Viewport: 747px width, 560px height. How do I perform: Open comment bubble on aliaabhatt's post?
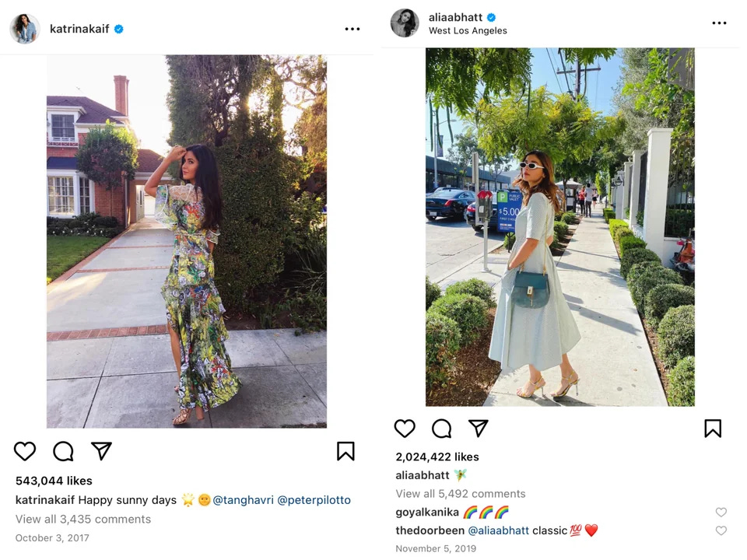click(x=442, y=428)
